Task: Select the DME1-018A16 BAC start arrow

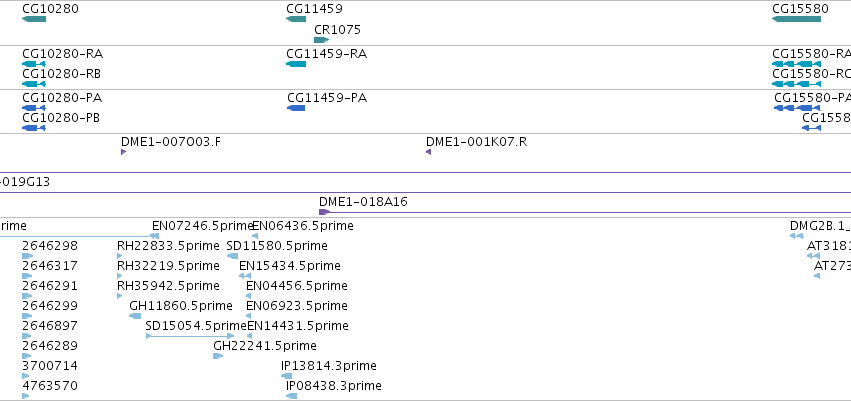Action: tap(324, 212)
